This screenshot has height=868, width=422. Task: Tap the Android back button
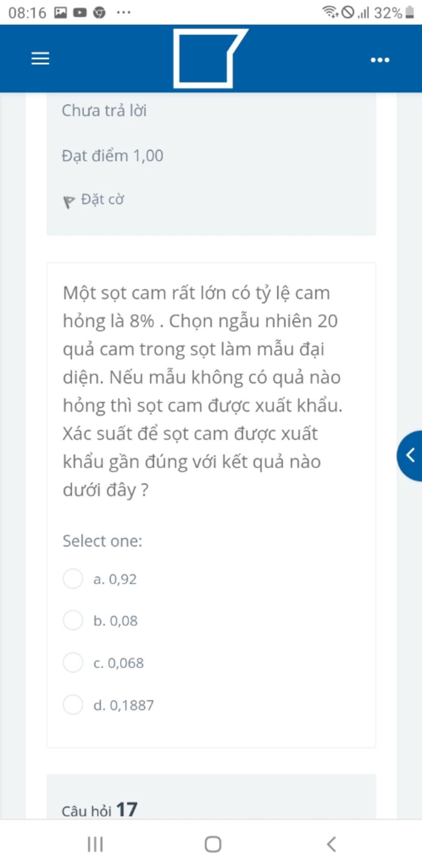(x=331, y=844)
